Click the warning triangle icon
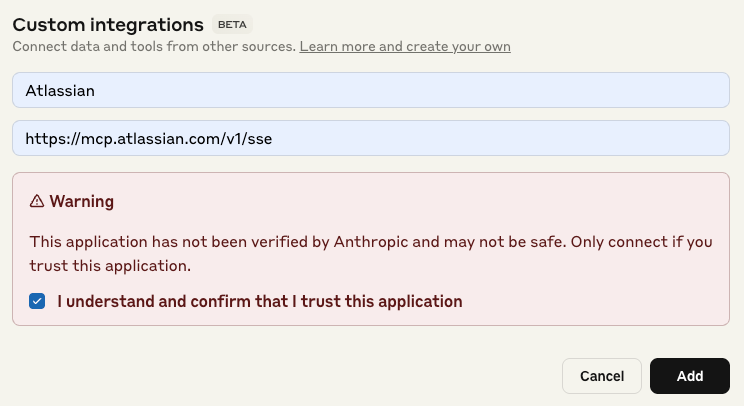 pyautogui.click(x=37, y=201)
